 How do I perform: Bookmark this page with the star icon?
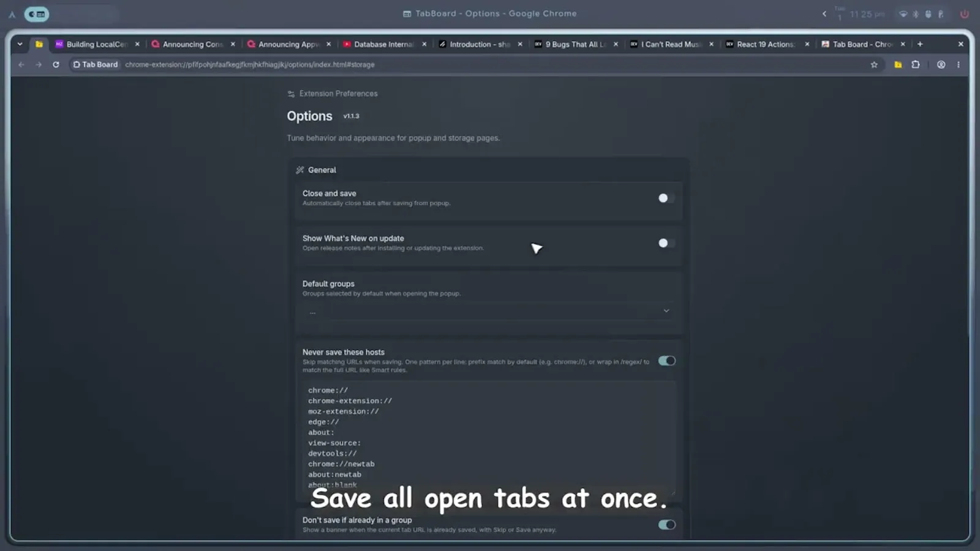click(874, 64)
